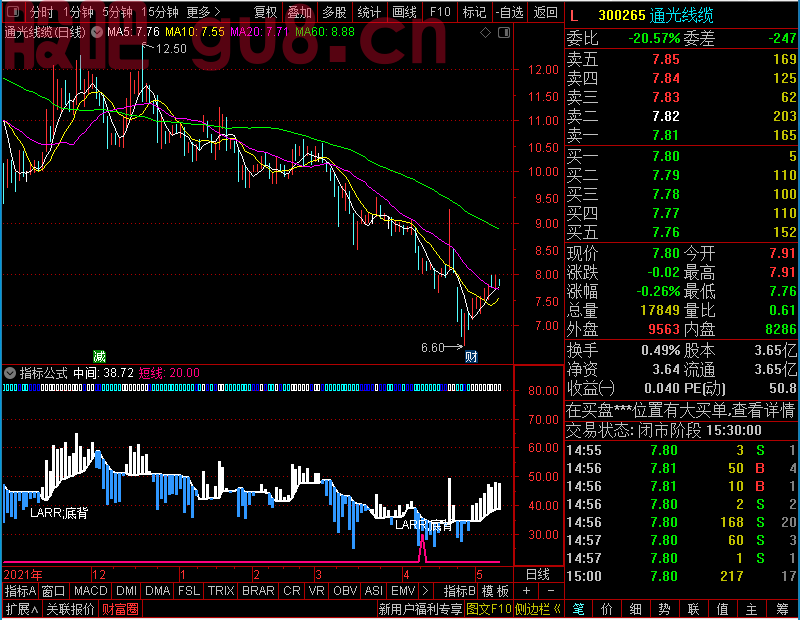Expand the 更多 periods list

tap(203, 12)
